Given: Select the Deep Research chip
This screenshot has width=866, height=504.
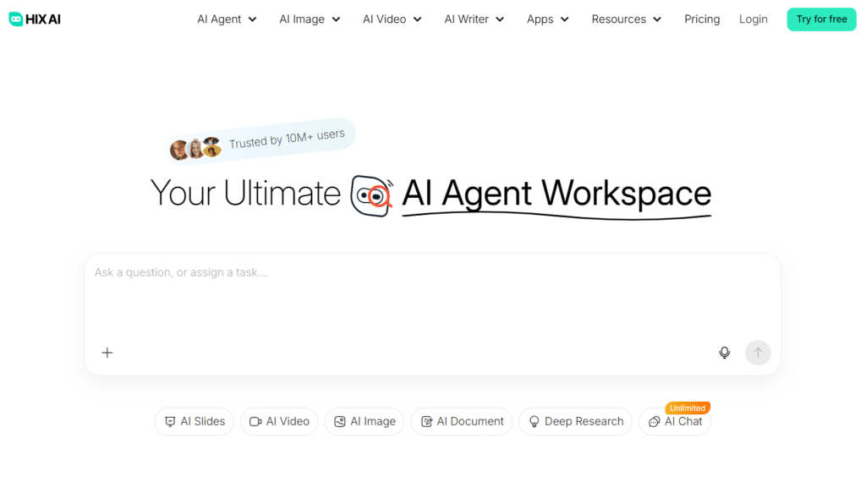Looking at the screenshot, I should (x=575, y=422).
